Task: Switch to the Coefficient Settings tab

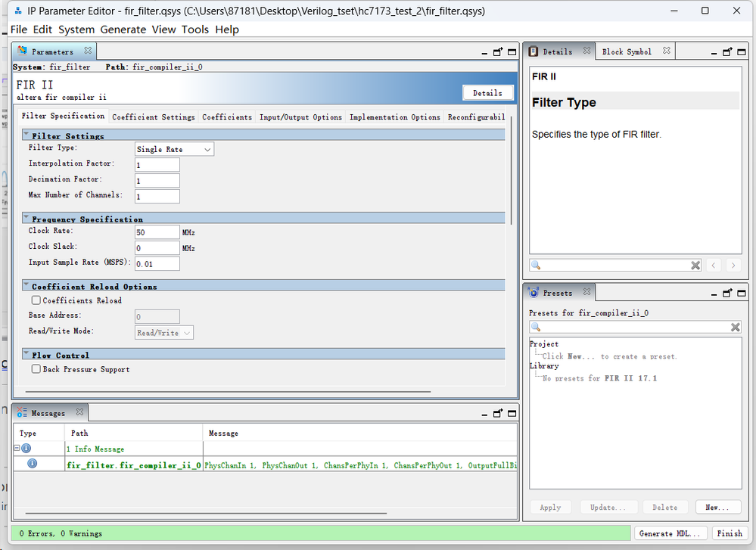Action: (154, 117)
